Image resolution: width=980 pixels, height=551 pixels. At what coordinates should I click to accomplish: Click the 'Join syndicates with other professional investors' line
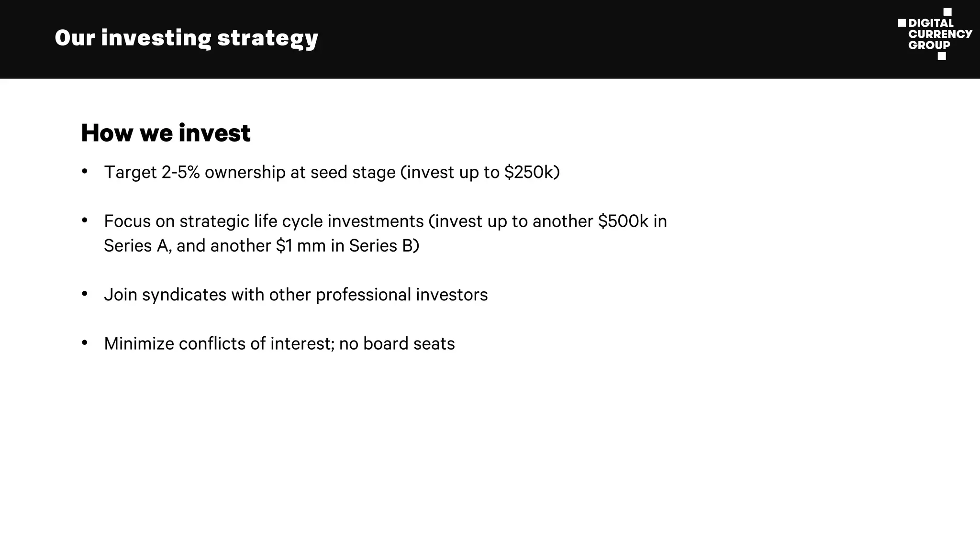(x=296, y=295)
